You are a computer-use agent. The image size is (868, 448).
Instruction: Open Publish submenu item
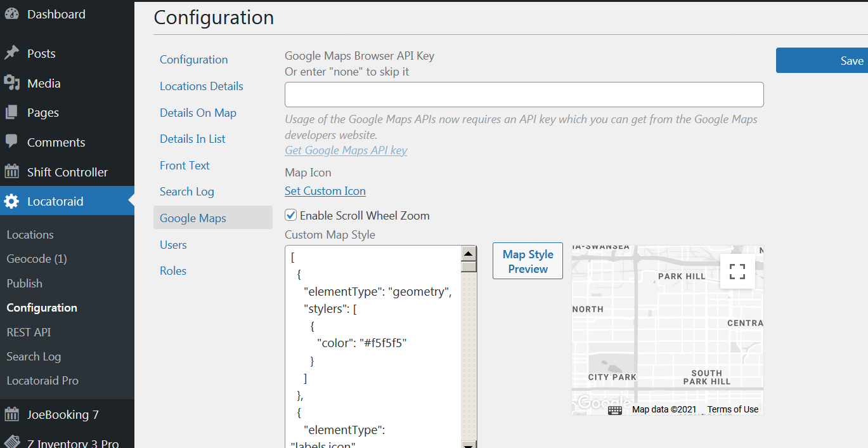[25, 283]
